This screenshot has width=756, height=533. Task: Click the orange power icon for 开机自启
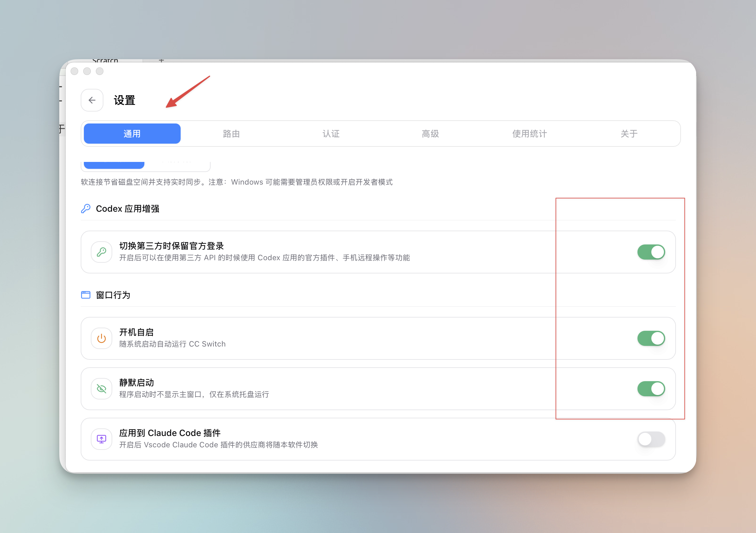click(102, 338)
